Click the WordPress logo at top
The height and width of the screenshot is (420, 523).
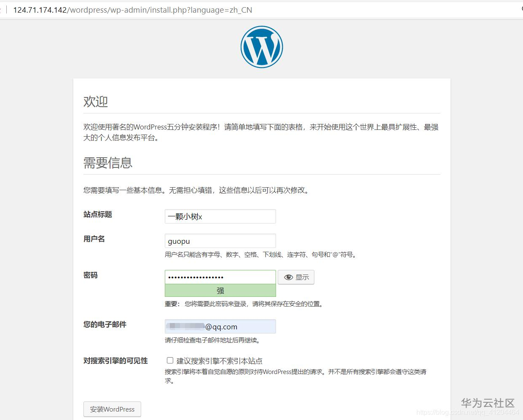click(262, 47)
